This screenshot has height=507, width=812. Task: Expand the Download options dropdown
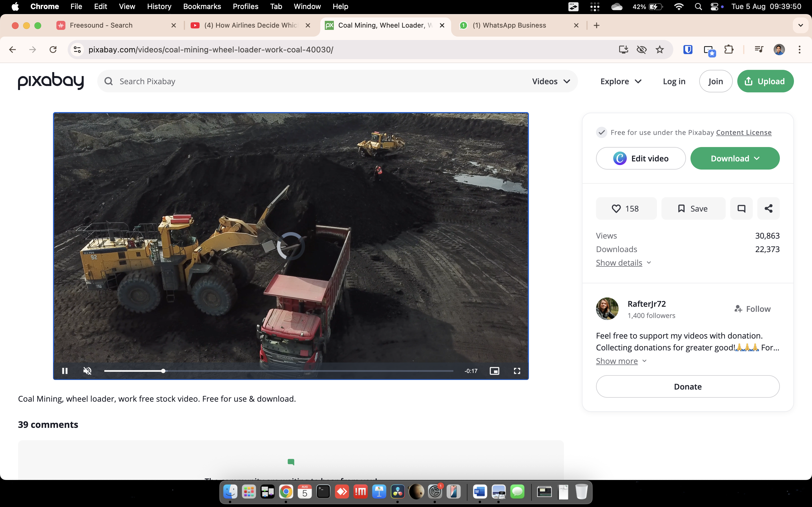coord(734,158)
